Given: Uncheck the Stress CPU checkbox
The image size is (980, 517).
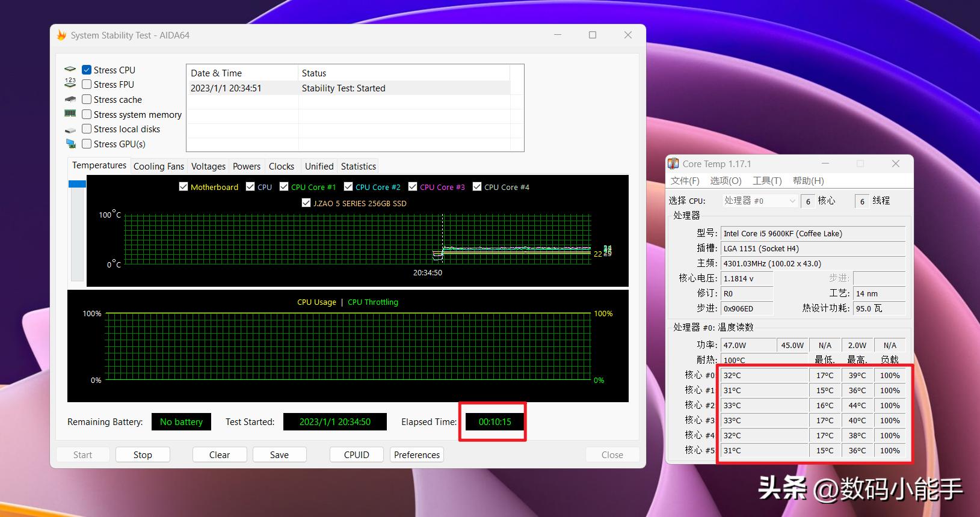Looking at the screenshot, I should [87, 70].
